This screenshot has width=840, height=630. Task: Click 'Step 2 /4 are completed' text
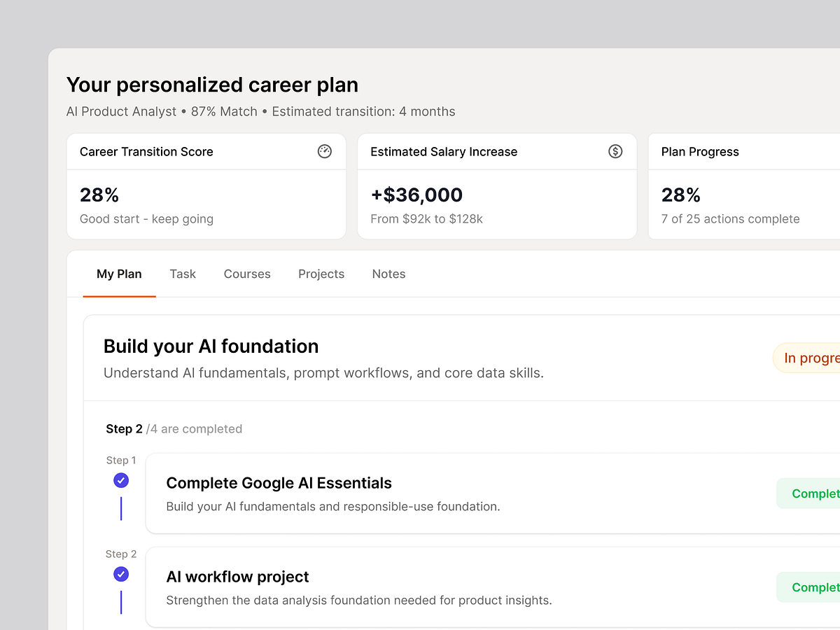click(174, 428)
